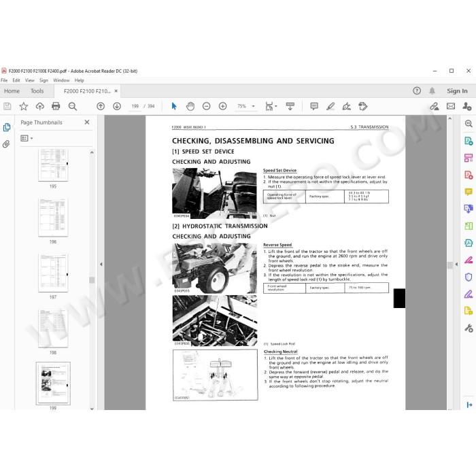Open the Protect shield tool
The image size is (476, 476).
click(x=469, y=277)
